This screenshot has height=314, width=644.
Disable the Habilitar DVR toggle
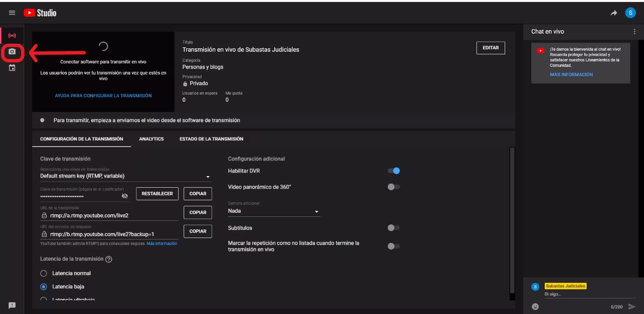coord(394,171)
